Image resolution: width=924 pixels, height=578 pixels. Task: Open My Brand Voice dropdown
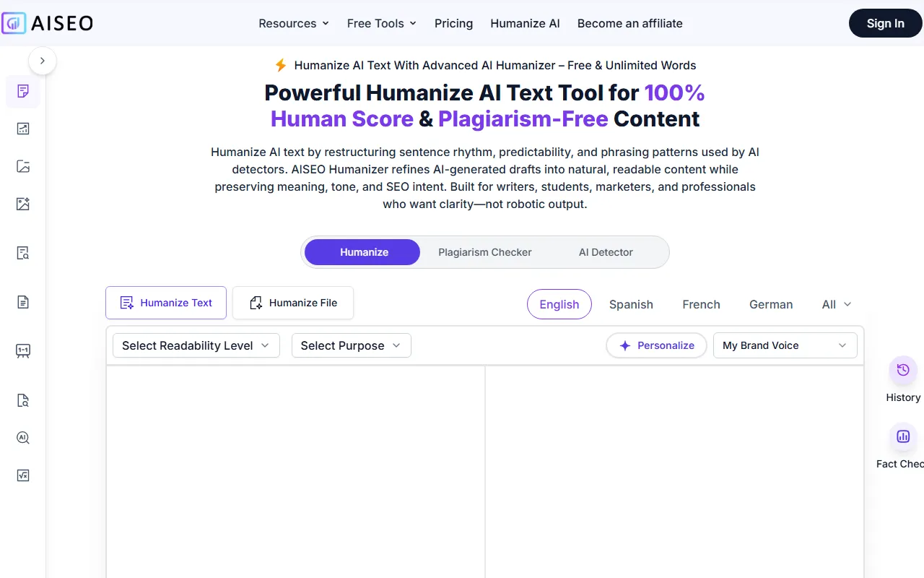click(x=785, y=345)
